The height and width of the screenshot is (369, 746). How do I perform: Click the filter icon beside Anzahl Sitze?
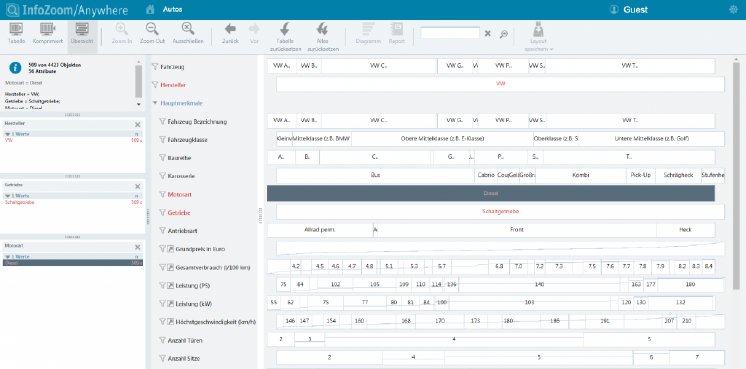[162, 359]
